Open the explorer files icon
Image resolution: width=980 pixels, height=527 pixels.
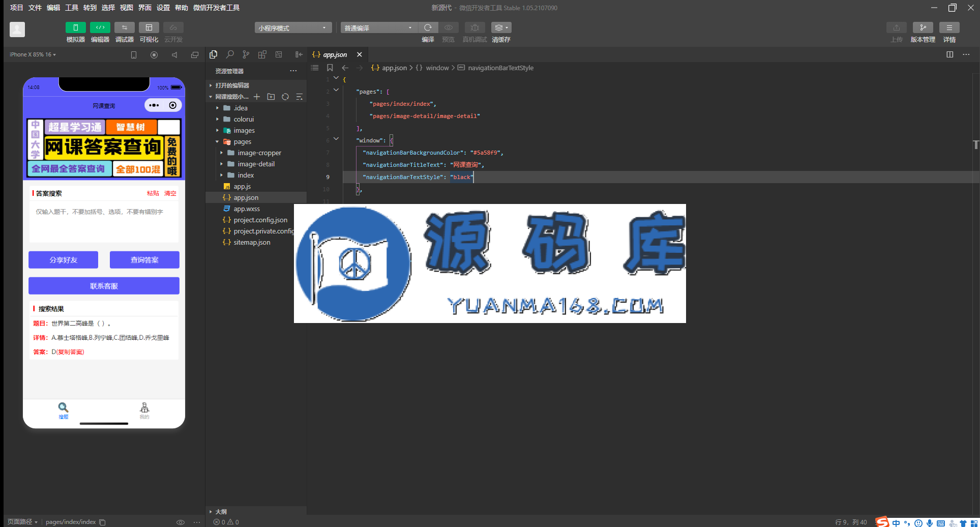tap(214, 54)
